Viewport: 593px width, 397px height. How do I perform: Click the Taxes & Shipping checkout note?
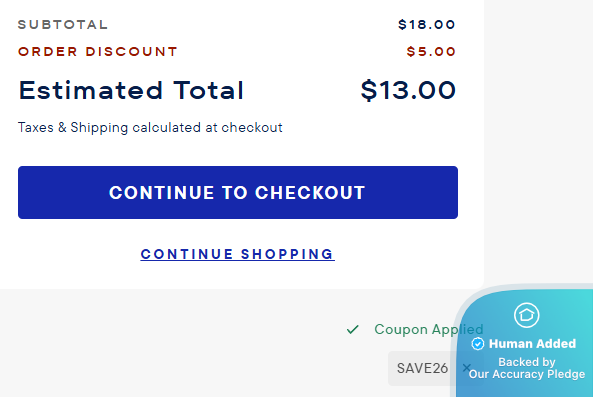tap(150, 127)
